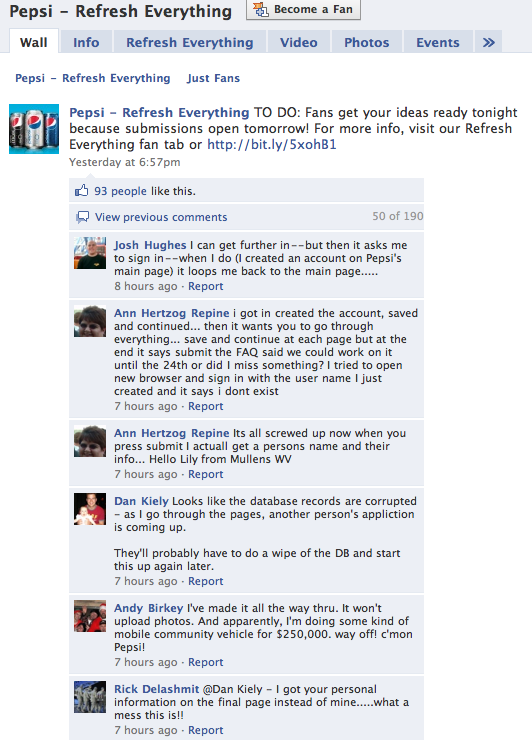The image size is (532, 740).
Task: Open the Refresh Everything tab
Action: click(x=190, y=42)
